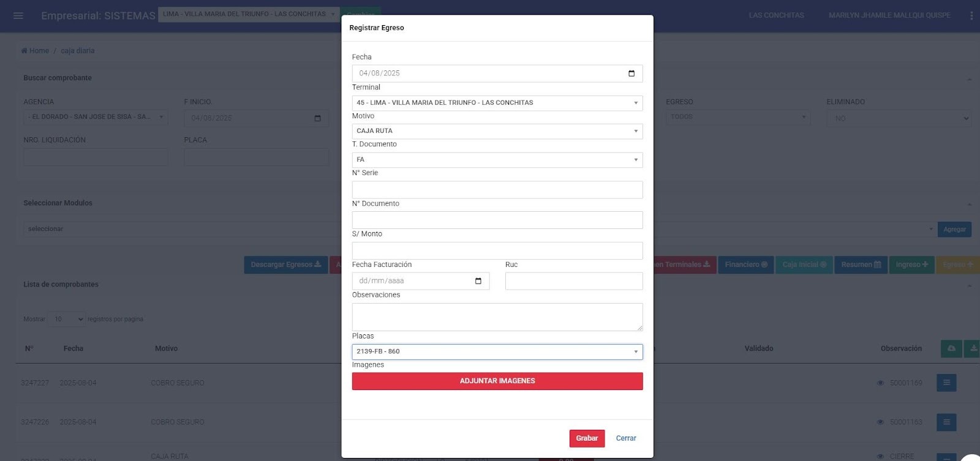Toggle eye icon beside 50001163

click(x=880, y=422)
